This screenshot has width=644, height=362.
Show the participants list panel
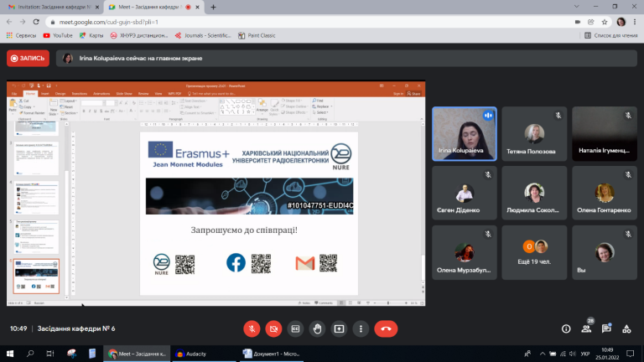(586, 328)
